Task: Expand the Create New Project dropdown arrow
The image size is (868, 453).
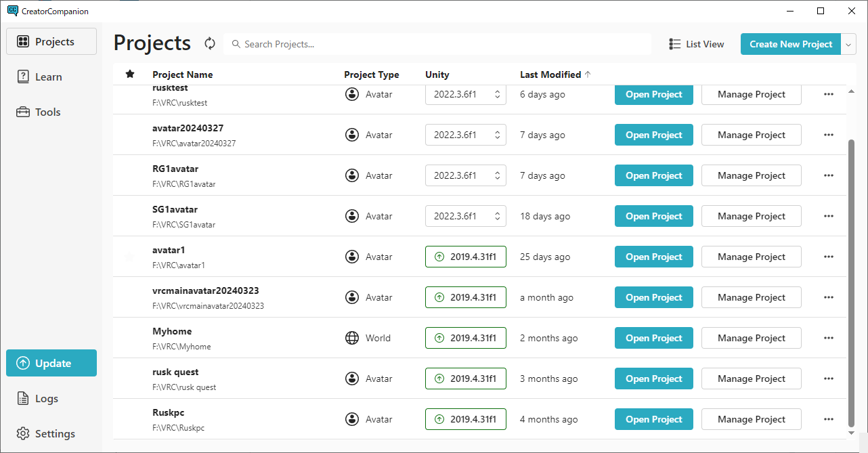Action: pos(849,44)
